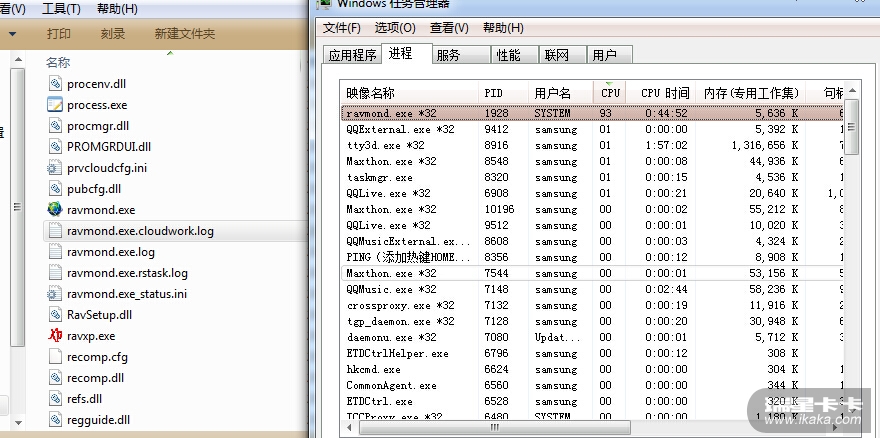Sort processes by PID column
Image resolution: width=880 pixels, height=438 pixels.
503,93
